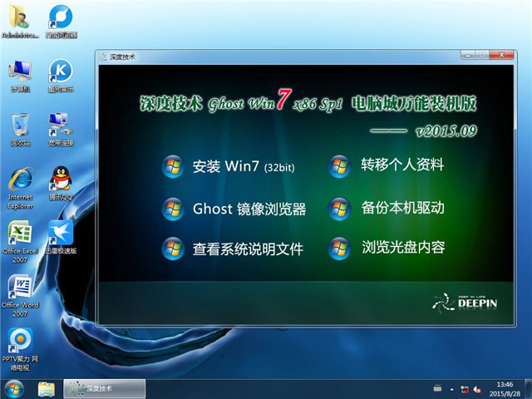Open the Administrator folder desktop icon

click(20, 22)
